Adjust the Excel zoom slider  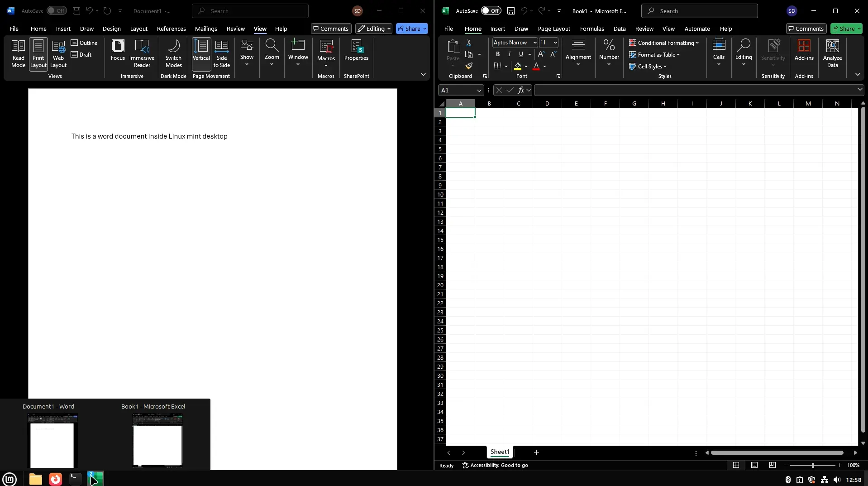[812, 465]
